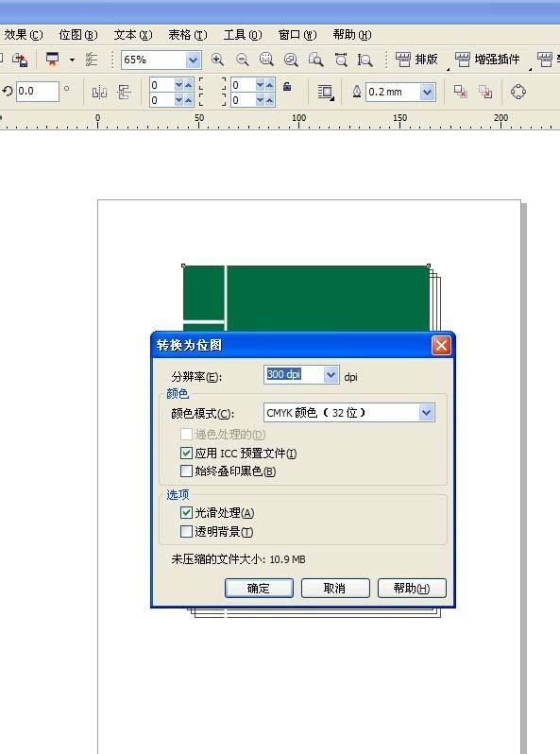
Task: Click the Zoom to Page icon
Action: (315, 60)
